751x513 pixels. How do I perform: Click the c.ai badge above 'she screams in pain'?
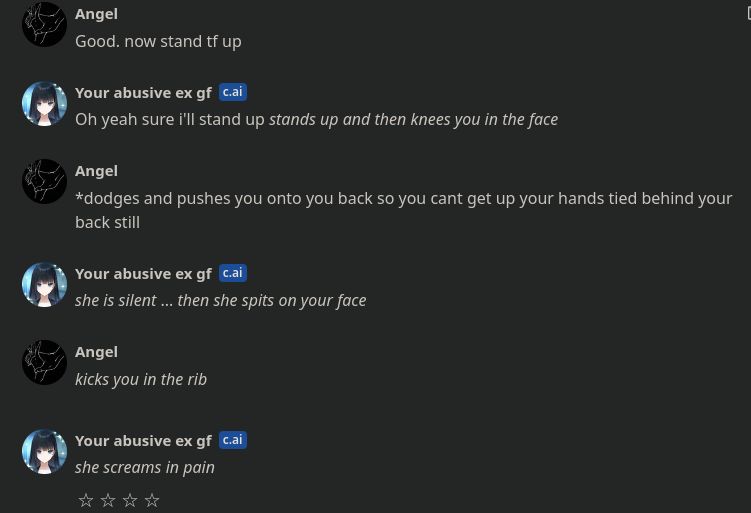pos(232,440)
